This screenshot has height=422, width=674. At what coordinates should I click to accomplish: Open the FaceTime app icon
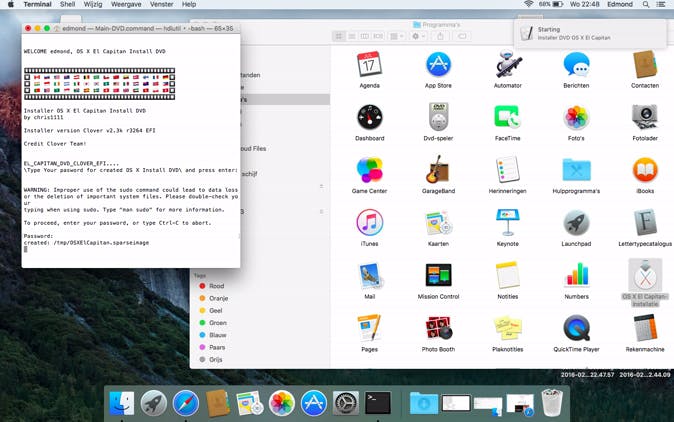point(507,117)
